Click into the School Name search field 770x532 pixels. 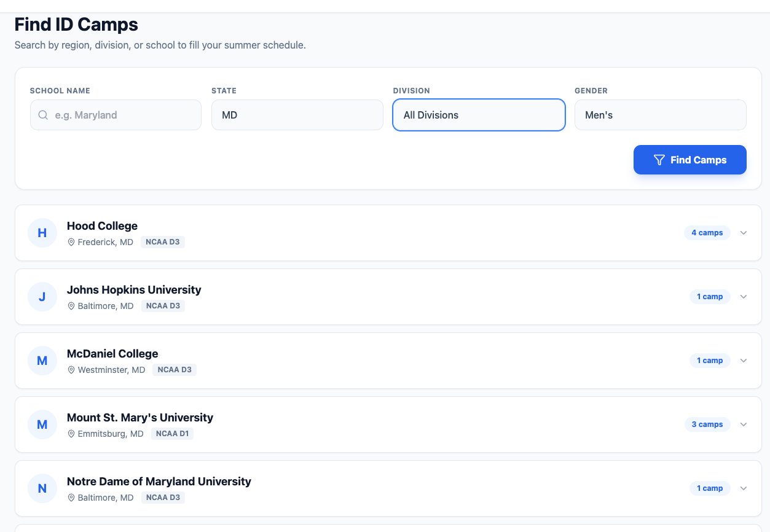click(123, 115)
